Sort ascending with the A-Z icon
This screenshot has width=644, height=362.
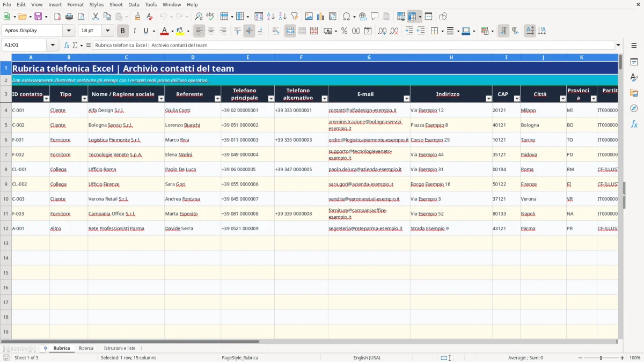point(271,17)
